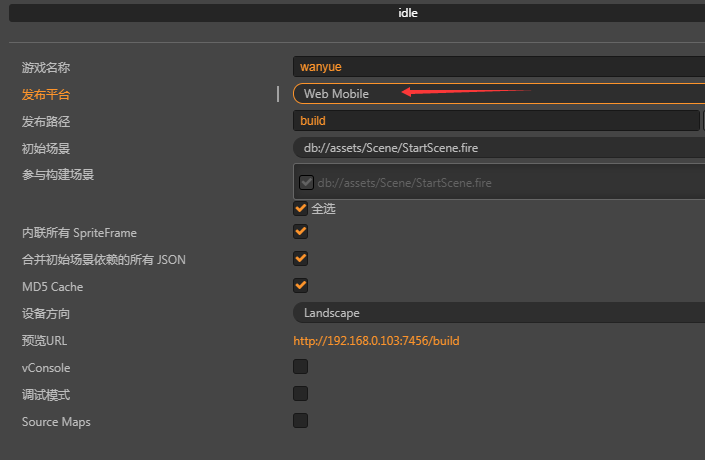Uncheck the MD5 Cache checkbox
This screenshot has width=705, height=460.
click(x=300, y=286)
